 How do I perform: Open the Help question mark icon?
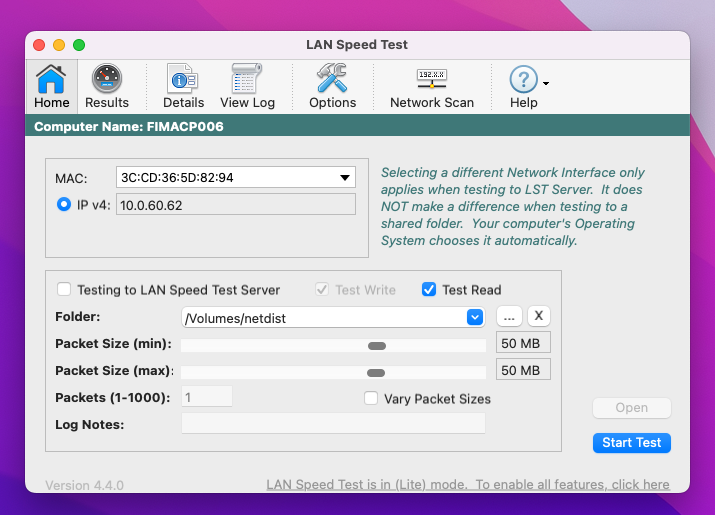click(x=523, y=79)
